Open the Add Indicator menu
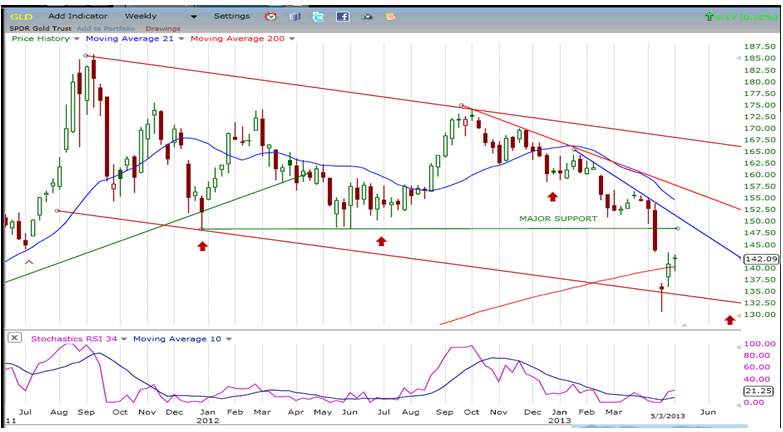 click(x=78, y=16)
